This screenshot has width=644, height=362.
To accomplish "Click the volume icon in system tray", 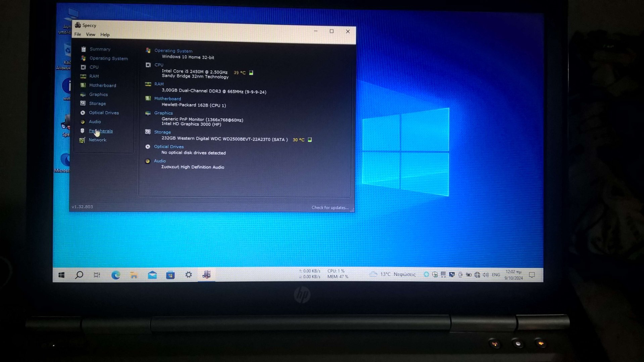I will pos(486,275).
